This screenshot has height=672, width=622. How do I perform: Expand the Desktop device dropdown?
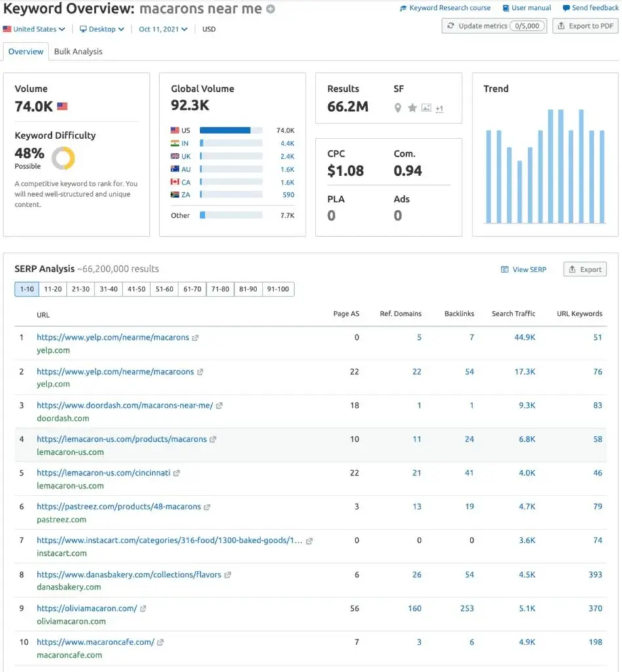tap(102, 30)
